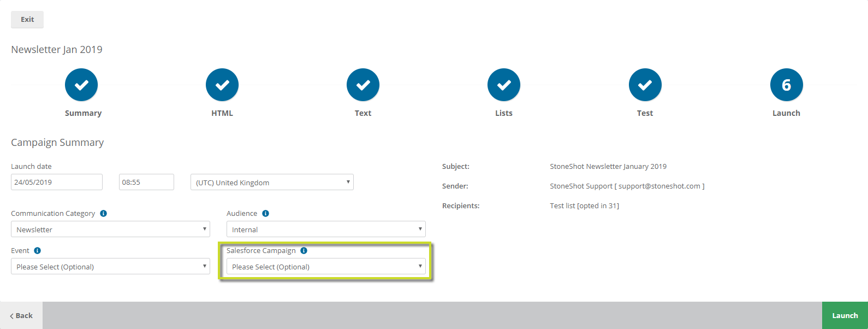Image resolution: width=868 pixels, height=329 pixels.
Task: Expand the Salesforce Campaign Please Select dropdown
Action: [x=326, y=266]
